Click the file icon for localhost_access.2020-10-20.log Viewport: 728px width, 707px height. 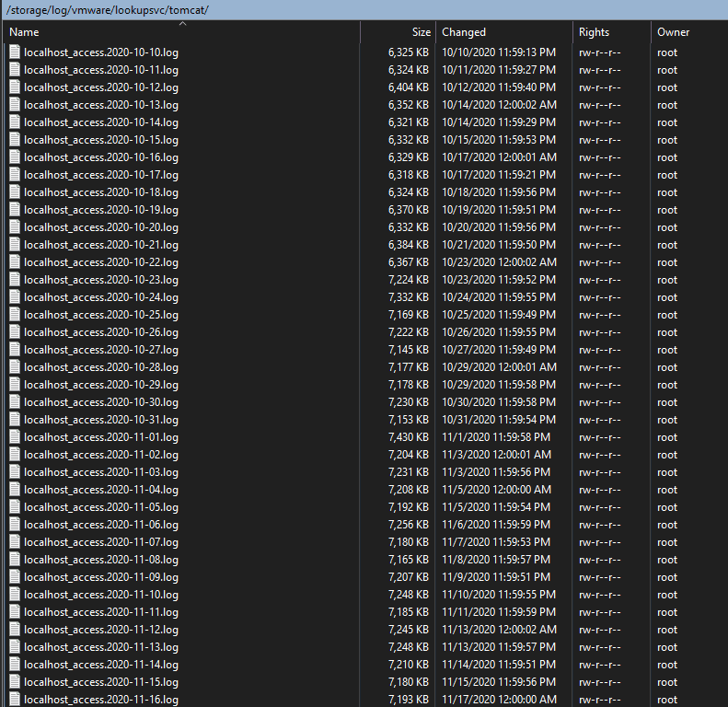pos(15,227)
